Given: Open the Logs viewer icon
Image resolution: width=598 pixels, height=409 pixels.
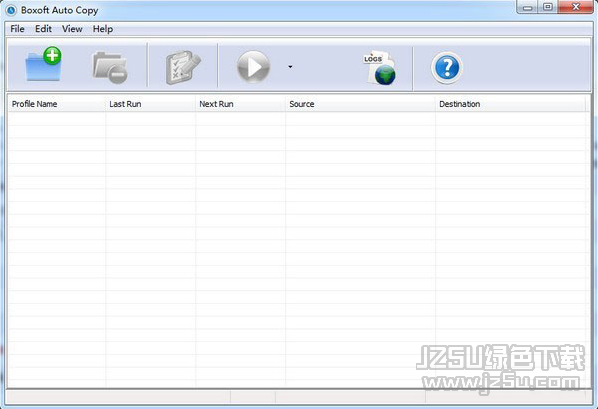Looking at the screenshot, I should click(x=379, y=68).
